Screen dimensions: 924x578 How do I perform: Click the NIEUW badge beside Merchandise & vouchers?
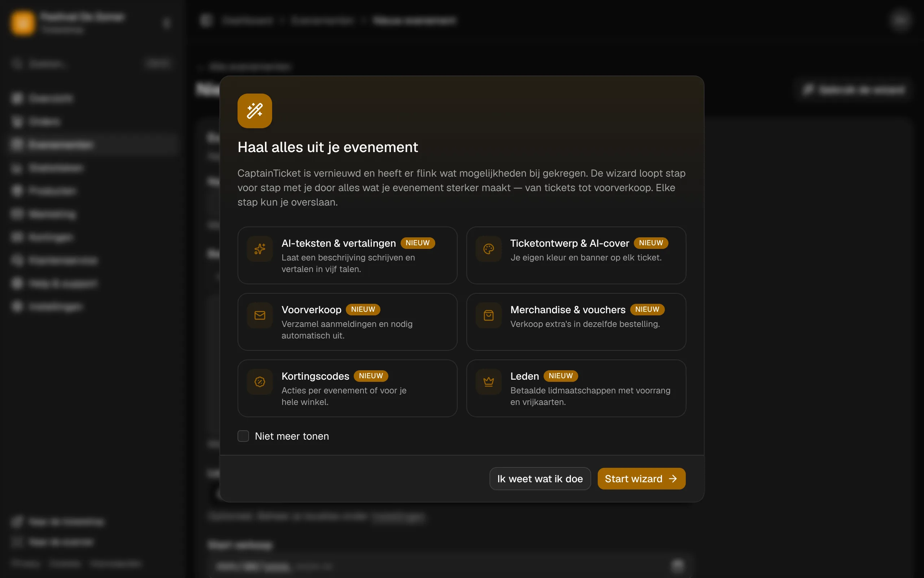point(647,310)
